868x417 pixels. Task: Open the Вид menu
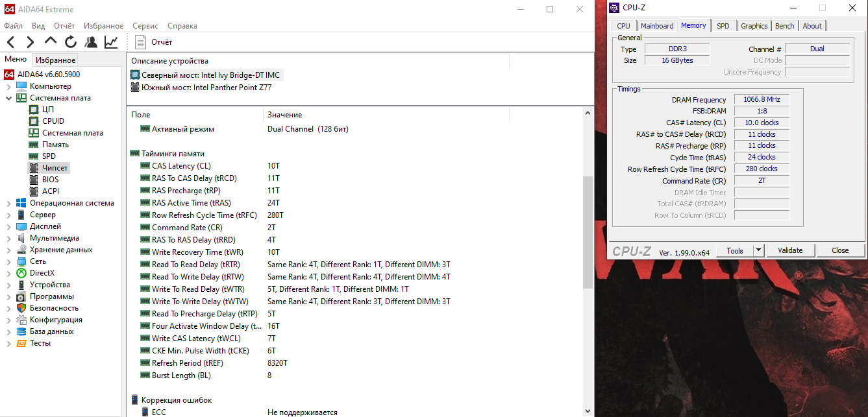tap(38, 26)
